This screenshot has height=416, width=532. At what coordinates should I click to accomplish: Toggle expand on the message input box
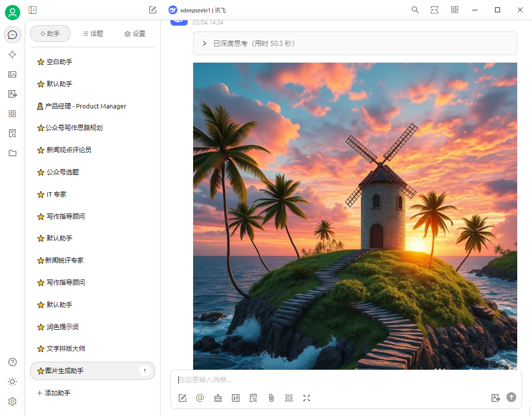tap(306, 398)
